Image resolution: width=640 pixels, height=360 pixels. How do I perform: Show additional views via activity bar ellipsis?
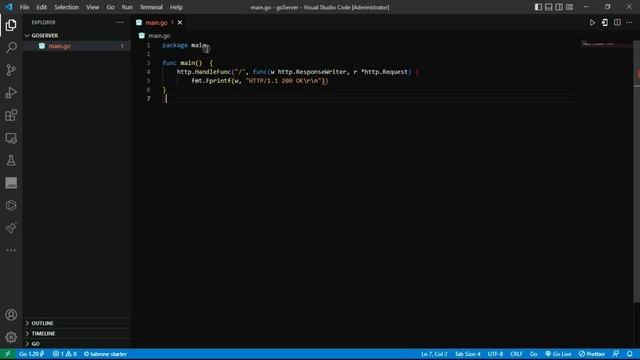click(x=11, y=250)
